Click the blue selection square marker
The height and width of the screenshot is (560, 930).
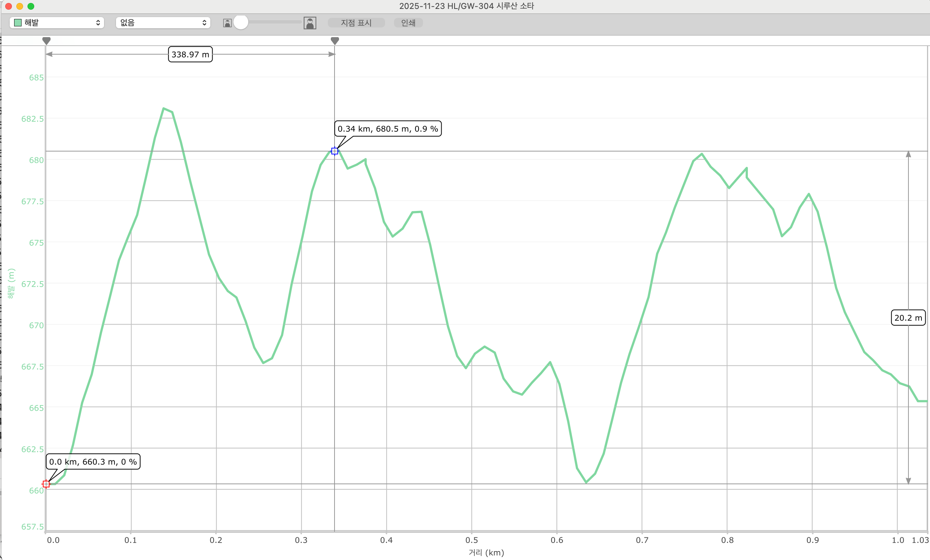(x=335, y=151)
